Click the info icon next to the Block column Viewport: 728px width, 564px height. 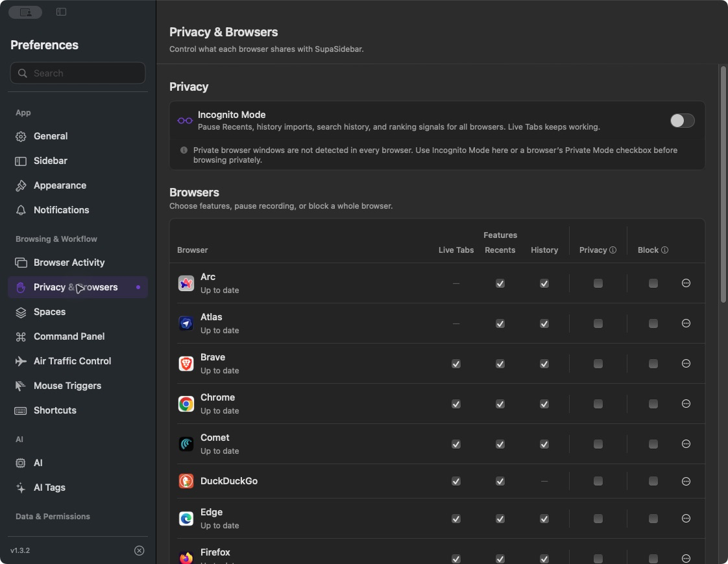pyautogui.click(x=664, y=250)
